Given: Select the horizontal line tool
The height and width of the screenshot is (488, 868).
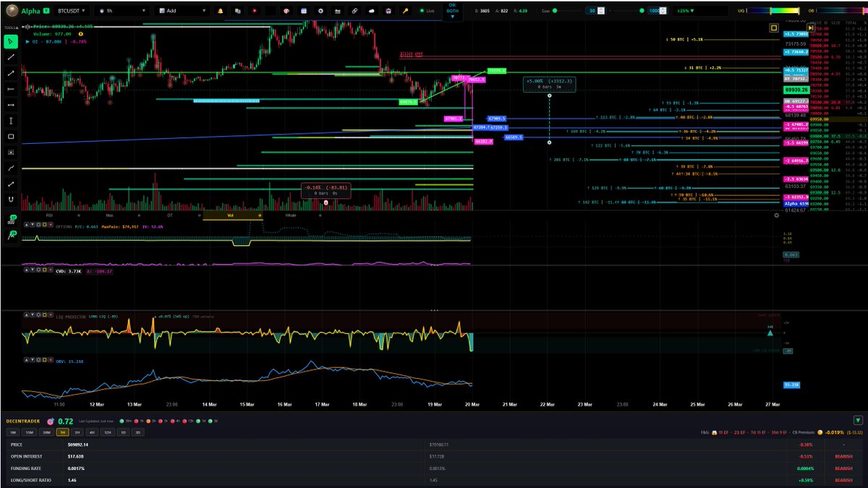Looking at the screenshot, I should [11, 89].
